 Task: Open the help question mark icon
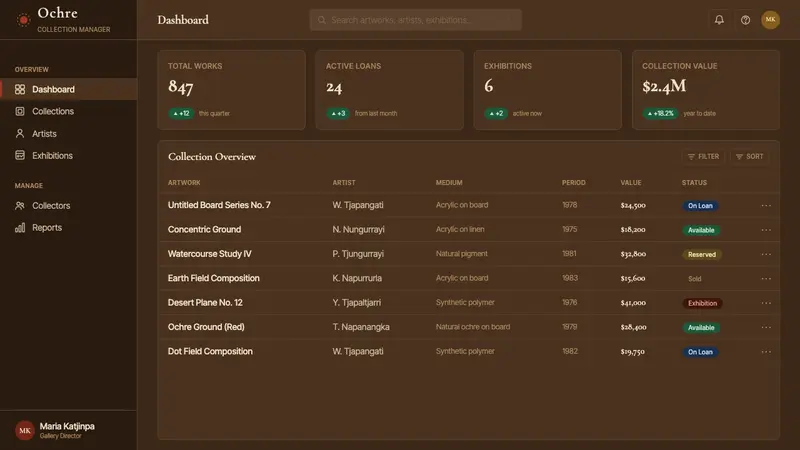tap(745, 20)
